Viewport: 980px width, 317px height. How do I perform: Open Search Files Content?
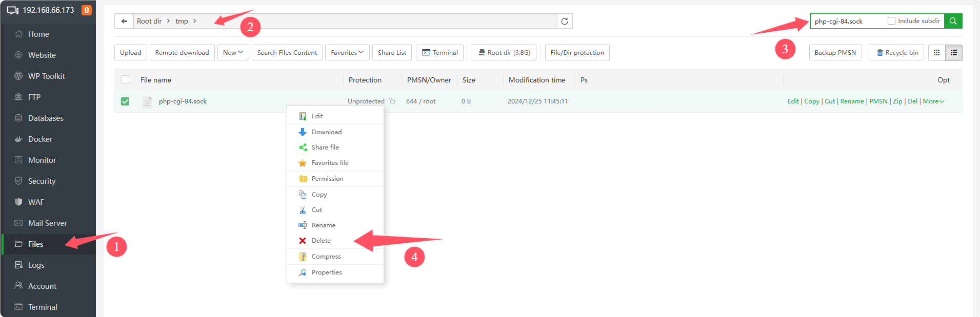coord(287,53)
